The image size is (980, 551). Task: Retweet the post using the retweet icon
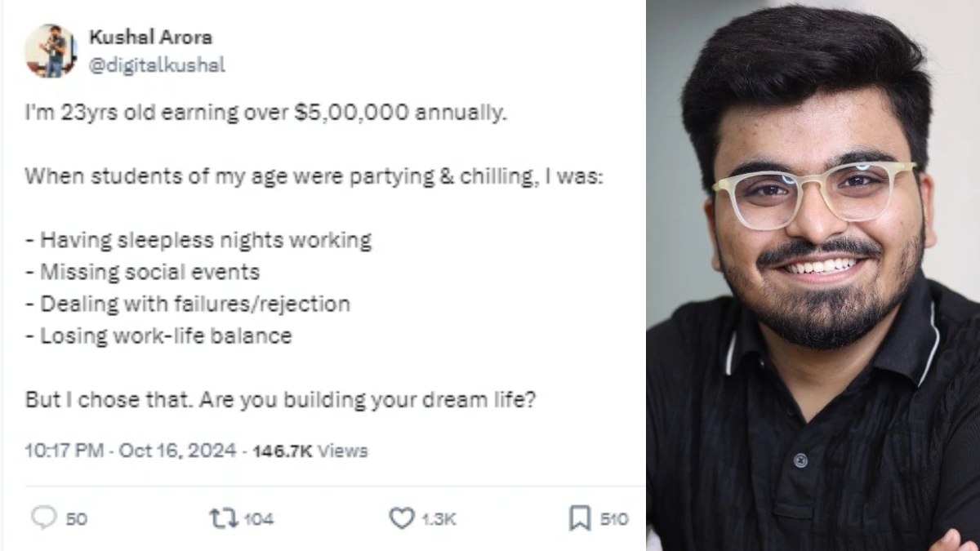click(221, 518)
